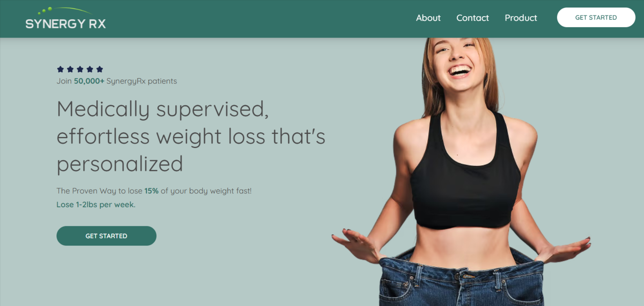
Task: Click the Proven Way subheading text
Action: pos(154,191)
